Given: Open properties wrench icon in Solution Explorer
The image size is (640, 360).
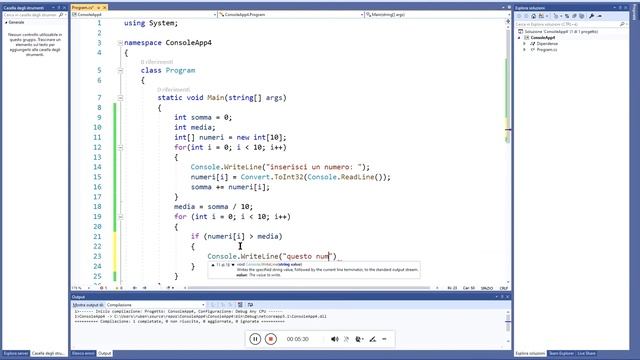Looking at the screenshot, I should coord(591,16).
